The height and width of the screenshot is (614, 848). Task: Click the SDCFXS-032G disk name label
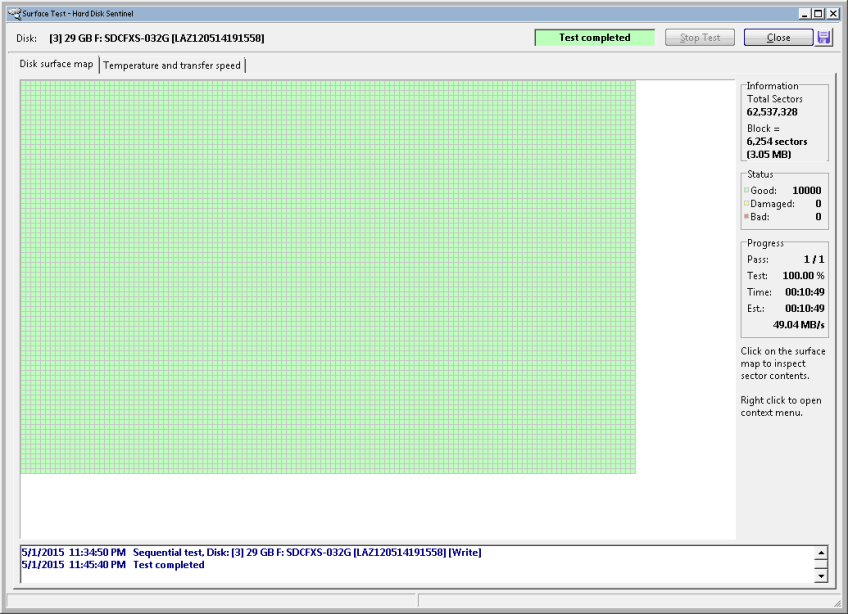(x=156, y=38)
